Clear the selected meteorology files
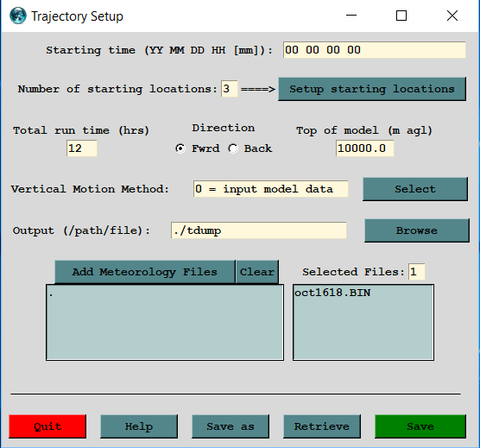 [x=257, y=272]
